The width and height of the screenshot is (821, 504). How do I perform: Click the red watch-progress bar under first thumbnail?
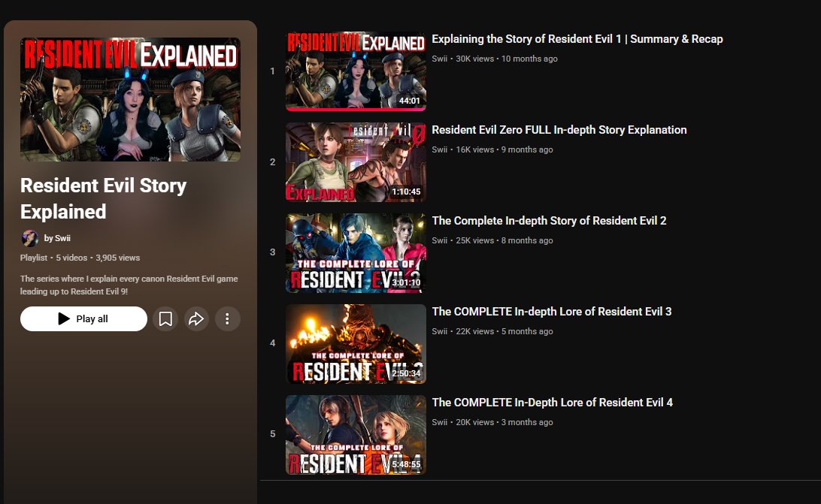click(356, 110)
